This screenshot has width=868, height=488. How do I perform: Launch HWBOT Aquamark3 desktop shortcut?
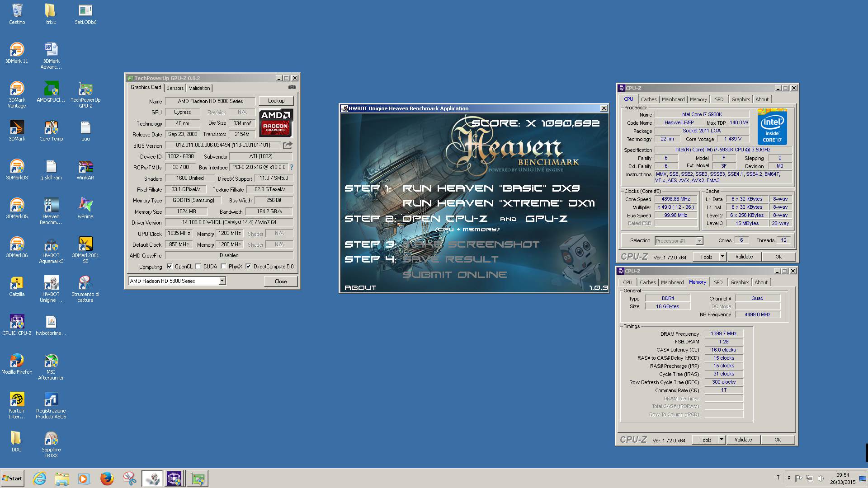[x=51, y=250]
